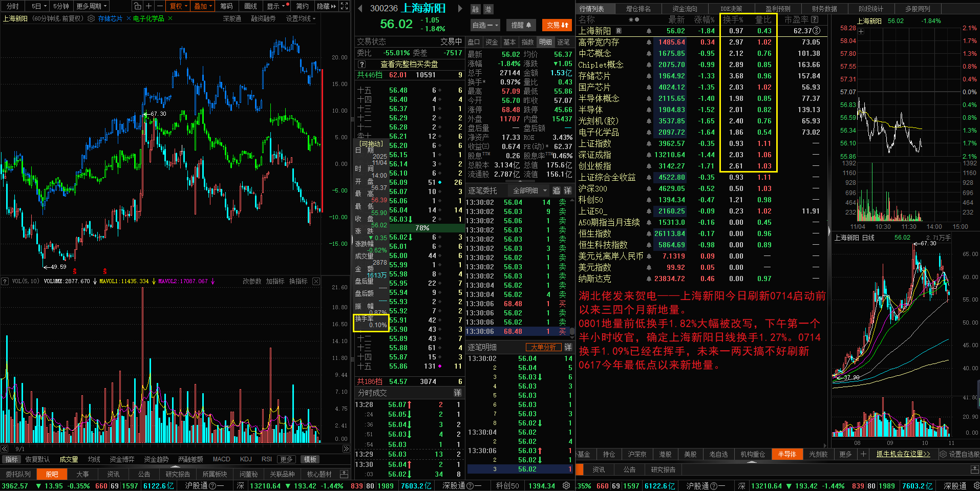This screenshot has width=980, height=491.
Task: Open the 自选一 watchlist dropdown
Action: tap(485, 25)
